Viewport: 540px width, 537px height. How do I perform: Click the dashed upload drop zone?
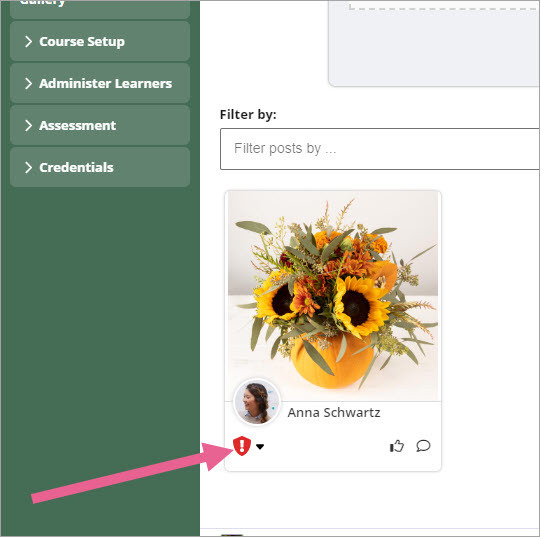pyautogui.click(x=434, y=41)
